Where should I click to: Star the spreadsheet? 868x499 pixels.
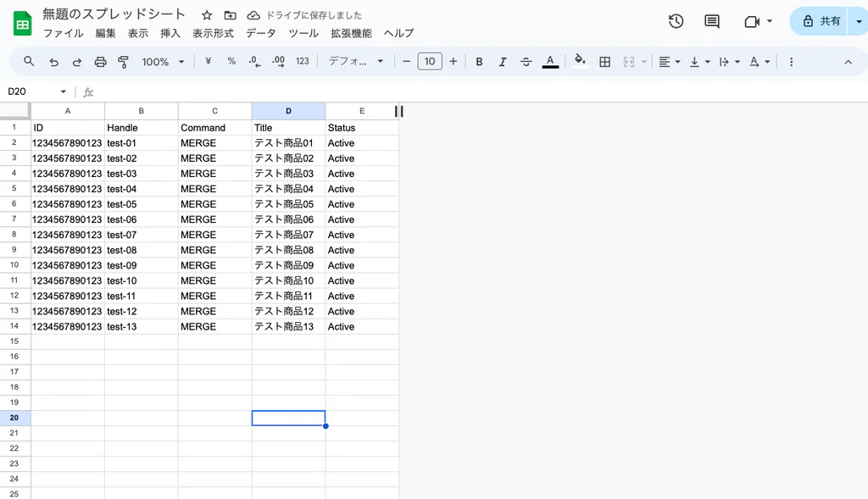(x=207, y=15)
